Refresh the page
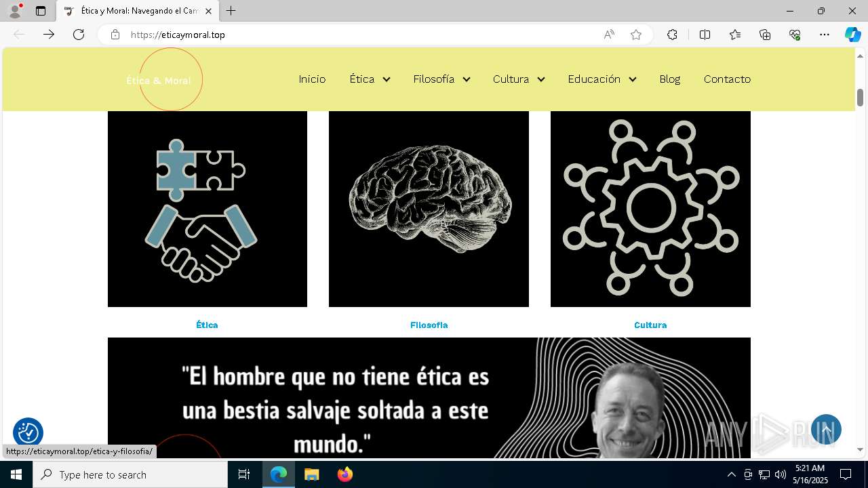868x488 pixels. [x=79, y=35]
